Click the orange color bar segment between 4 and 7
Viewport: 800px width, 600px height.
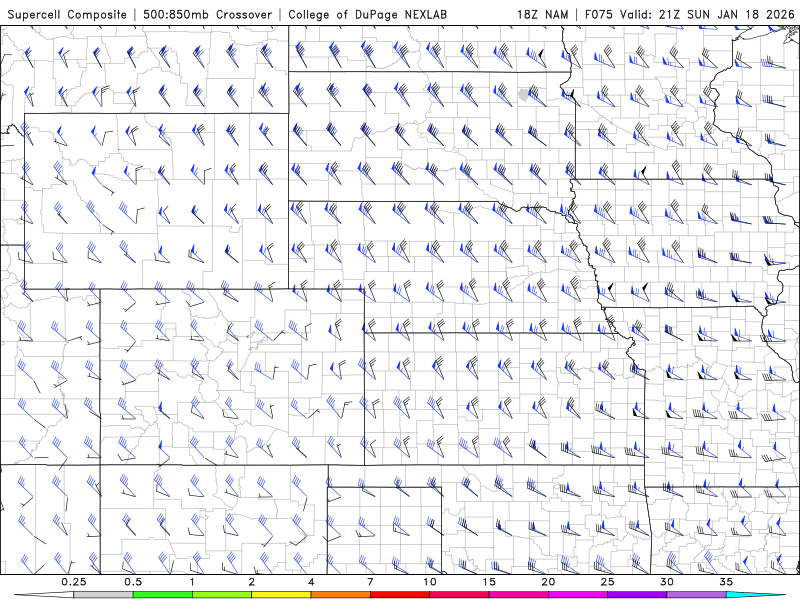340,595
